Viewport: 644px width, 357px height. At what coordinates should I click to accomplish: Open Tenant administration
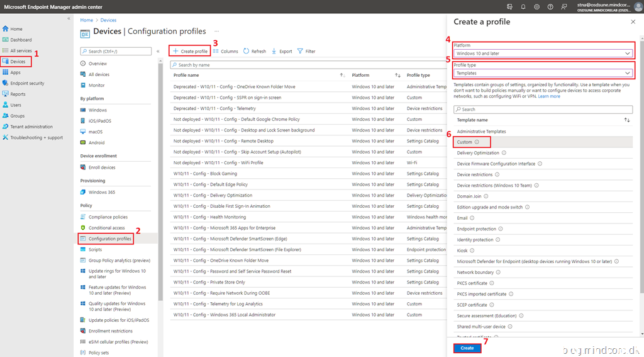(28, 127)
